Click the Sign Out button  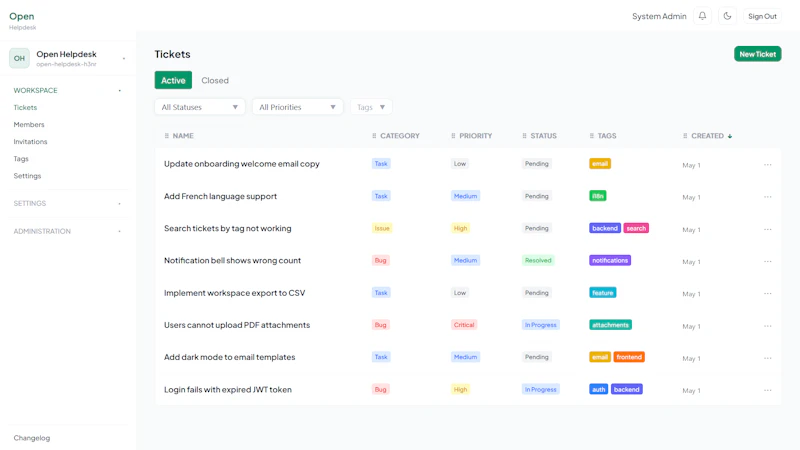tap(762, 16)
